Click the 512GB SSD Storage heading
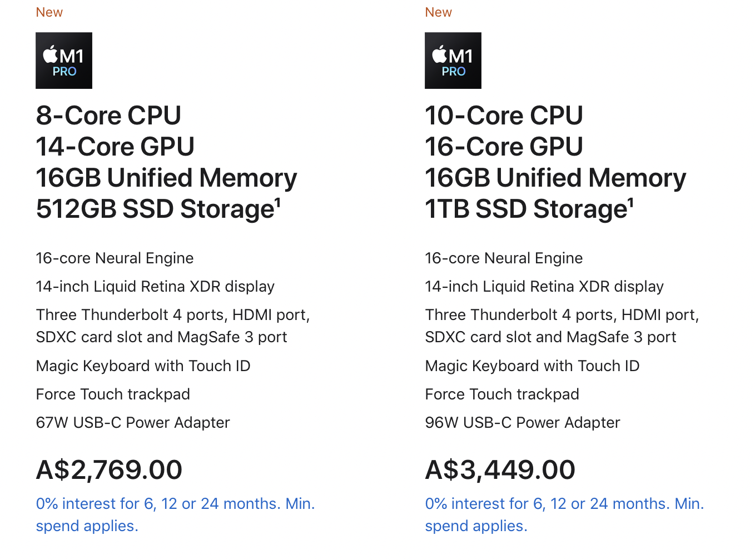This screenshot has height=560, width=755. click(155, 209)
